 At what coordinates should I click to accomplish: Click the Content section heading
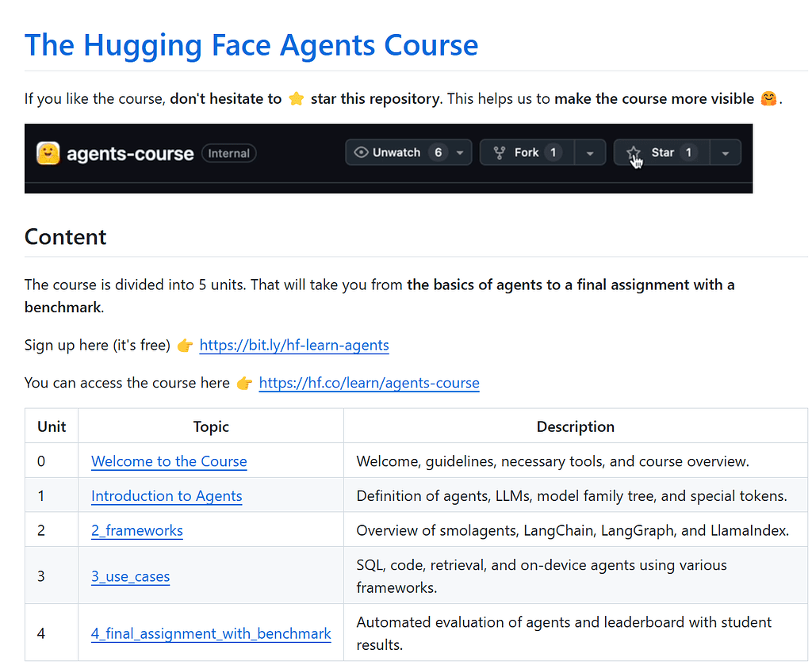click(65, 237)
